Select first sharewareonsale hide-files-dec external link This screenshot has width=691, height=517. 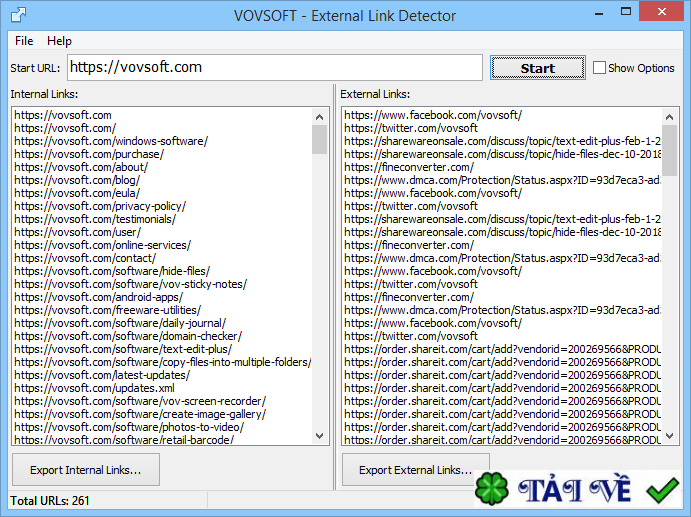502,154
